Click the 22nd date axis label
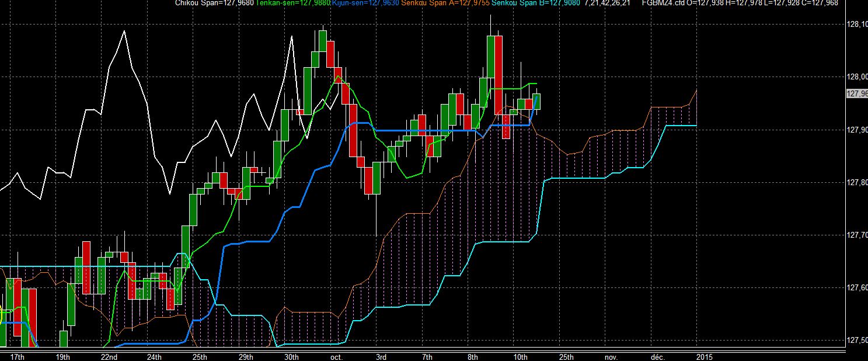 click(109, 356)
